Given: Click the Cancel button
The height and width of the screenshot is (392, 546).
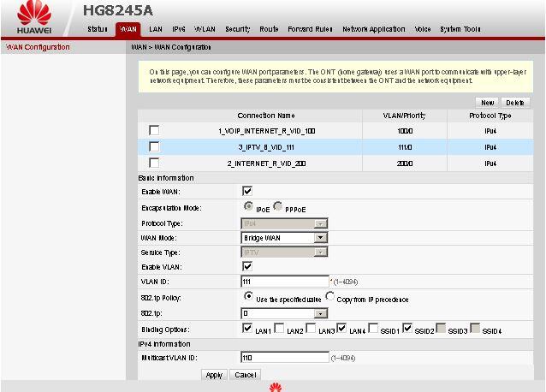Looking at the screenshot, I should [245, 375].
